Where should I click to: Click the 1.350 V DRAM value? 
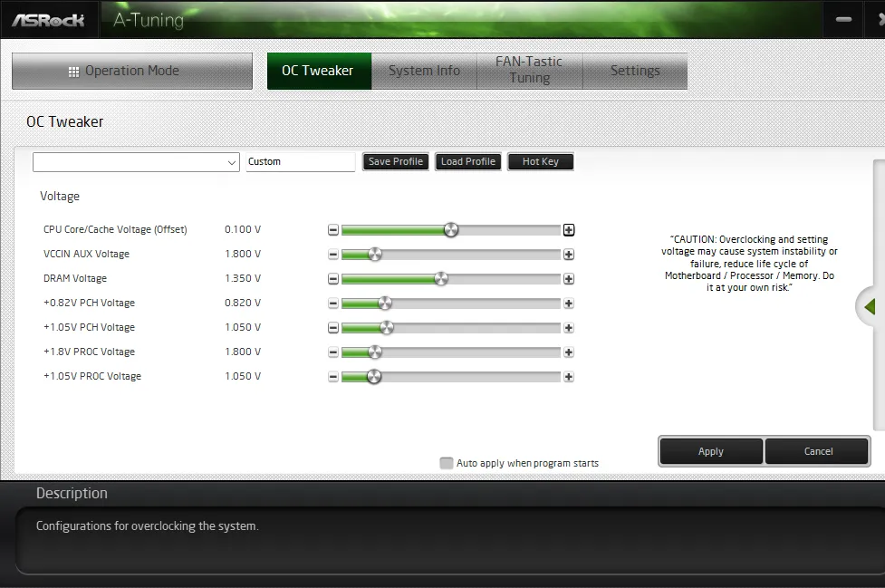[243, 279]
